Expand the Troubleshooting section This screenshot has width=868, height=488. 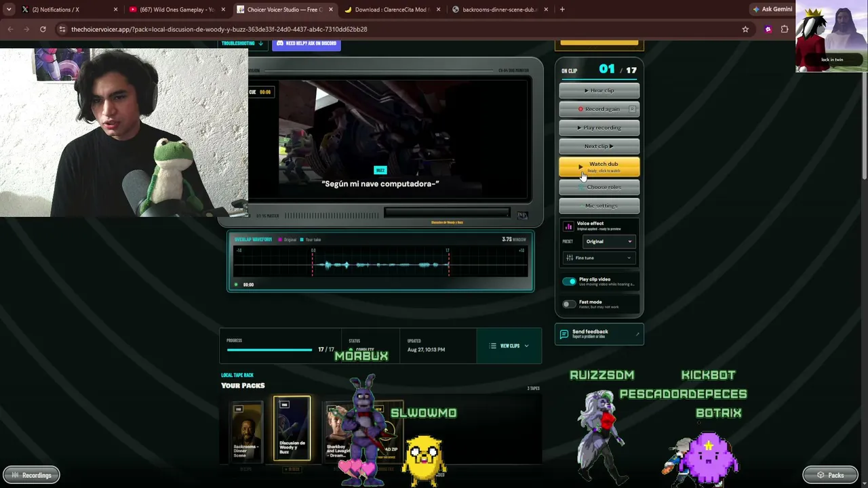click(242, 43)
